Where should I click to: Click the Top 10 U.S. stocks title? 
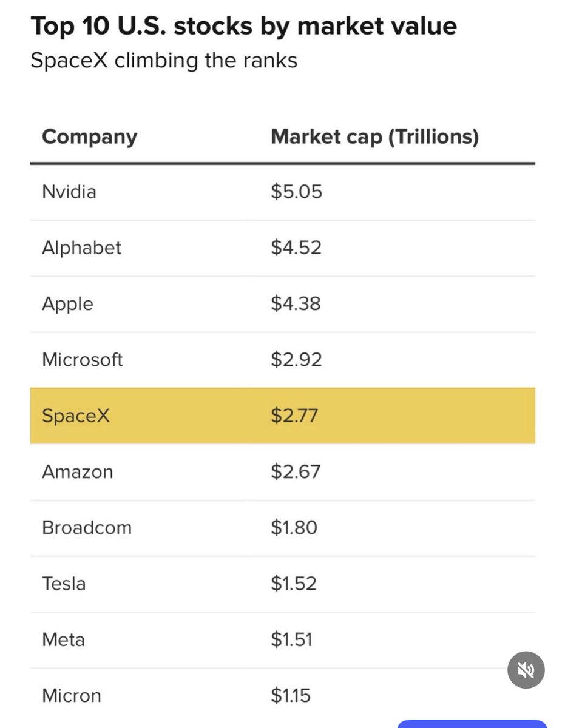tap(244, 27)
